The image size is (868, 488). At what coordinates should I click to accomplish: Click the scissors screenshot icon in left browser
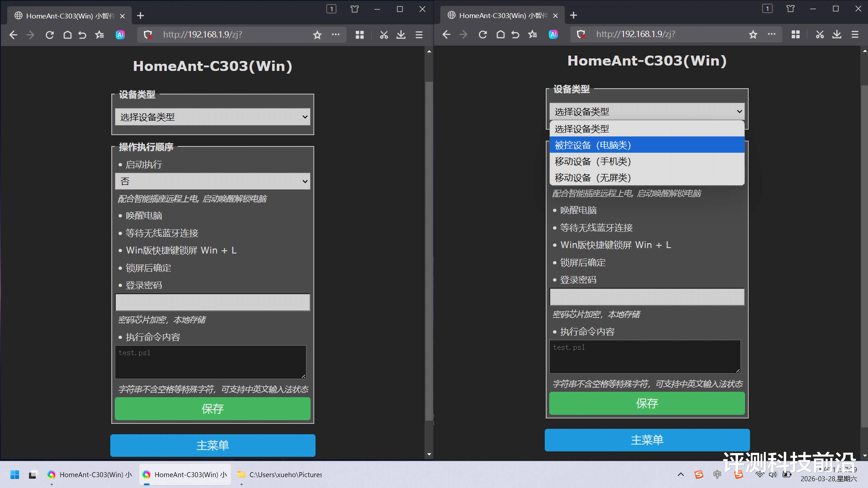pyautogui.click(x=384, y=35)
